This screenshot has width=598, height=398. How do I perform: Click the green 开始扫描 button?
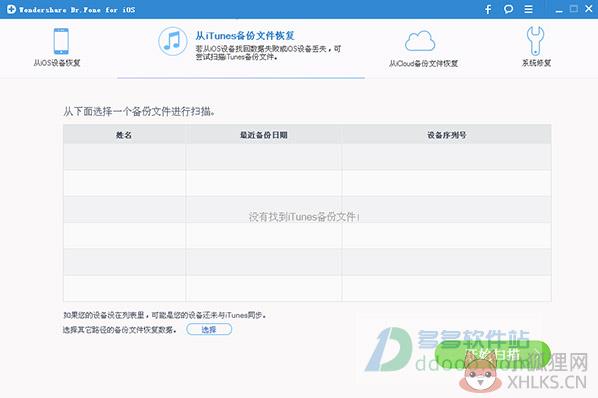pos(492,355)
